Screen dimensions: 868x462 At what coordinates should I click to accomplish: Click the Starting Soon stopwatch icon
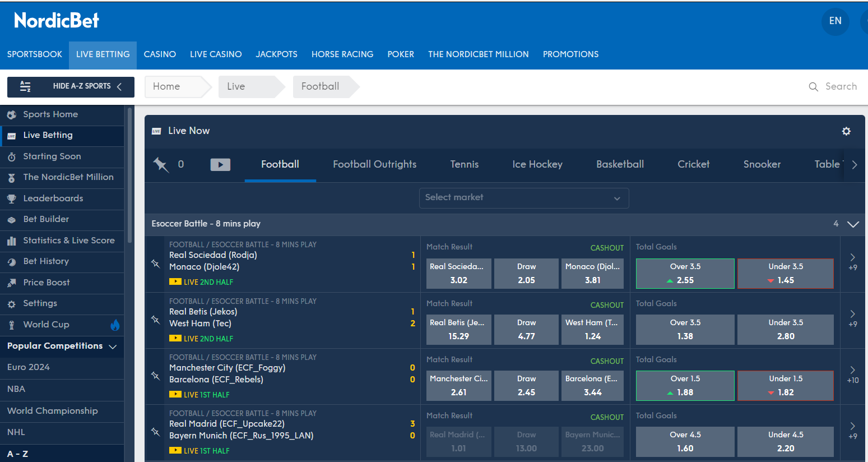pyautogui.click(x=11, y=156)
